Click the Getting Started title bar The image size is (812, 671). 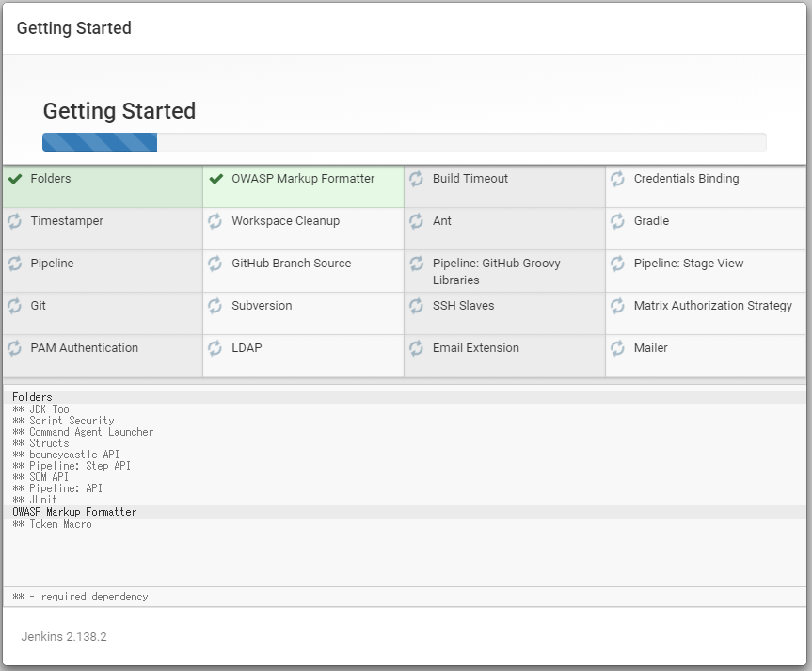tap(73, 28)
